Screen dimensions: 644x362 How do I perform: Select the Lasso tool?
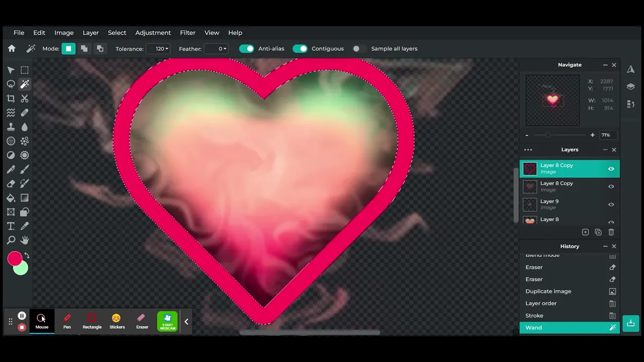click(11, 84)
